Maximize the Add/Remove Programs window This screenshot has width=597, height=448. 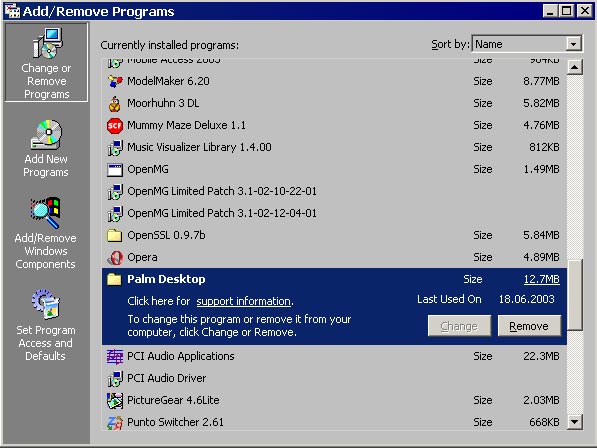click(567, 11)
